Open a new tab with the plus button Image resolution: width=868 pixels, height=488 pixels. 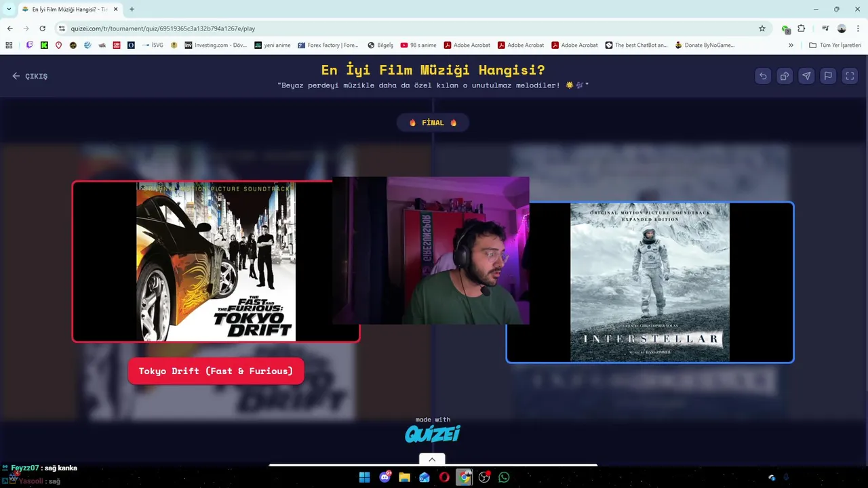(x=132, y=9)
